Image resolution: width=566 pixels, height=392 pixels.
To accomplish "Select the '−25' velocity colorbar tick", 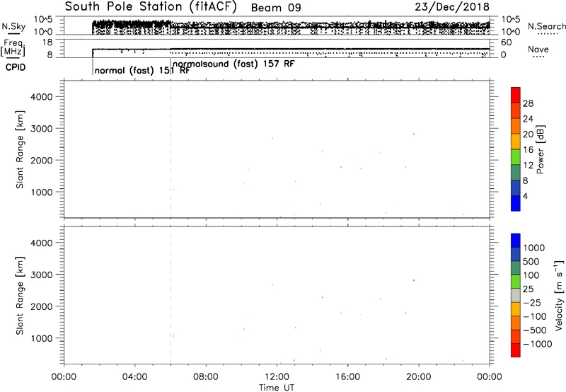I will 532,303.
